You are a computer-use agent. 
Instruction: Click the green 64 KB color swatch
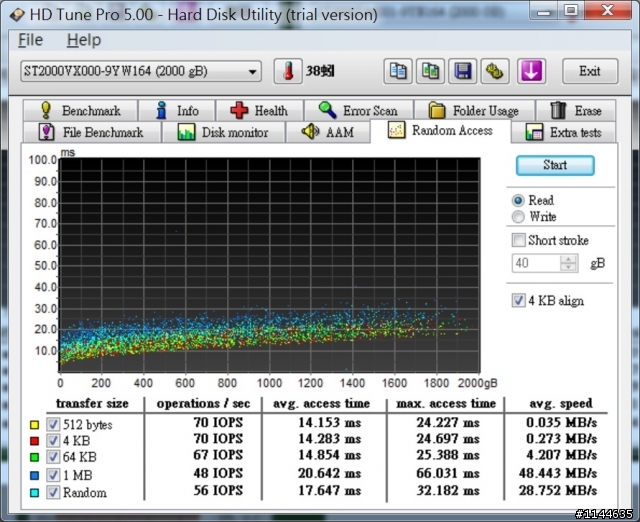click(x=34, y=457)
